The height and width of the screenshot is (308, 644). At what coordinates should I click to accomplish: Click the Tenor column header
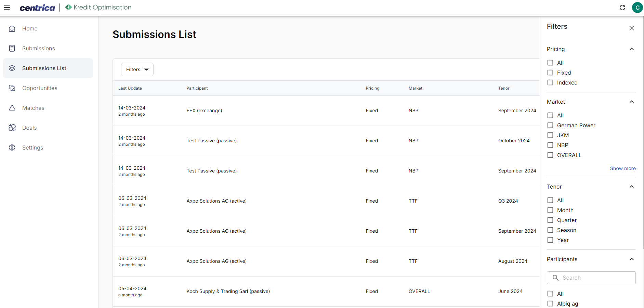point(504,88)
